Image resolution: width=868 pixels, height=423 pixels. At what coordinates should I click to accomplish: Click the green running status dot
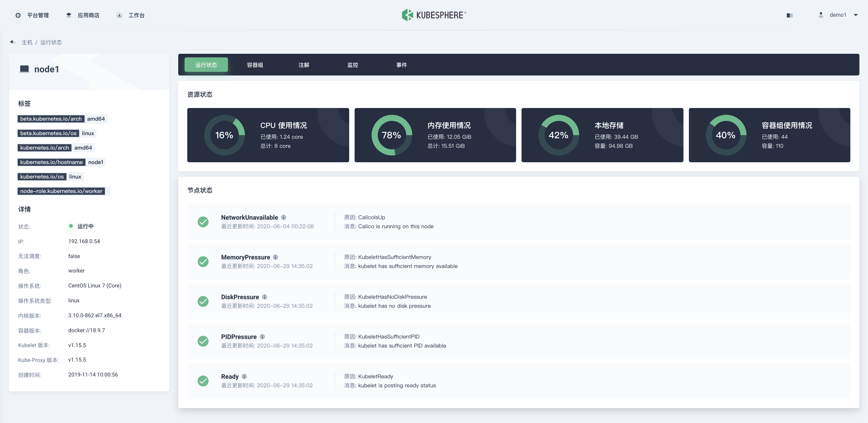click(71, 226)
